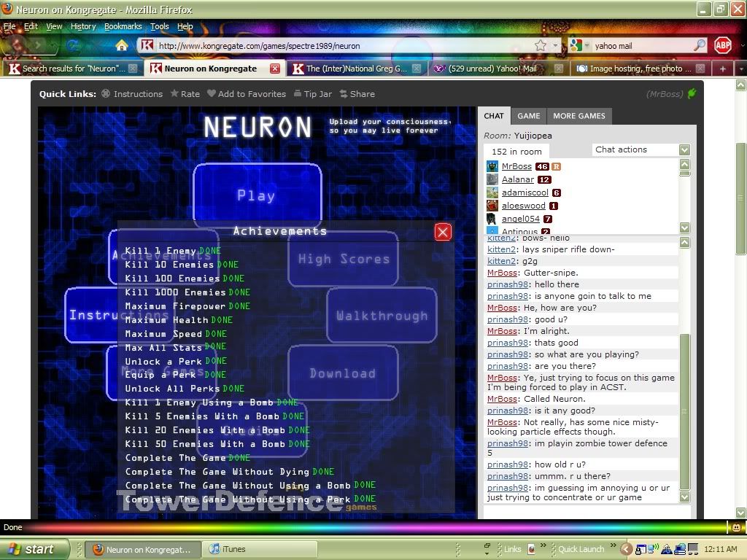Switch to Search results for Neuron tab
The image size is (747, 560).
click(x=72, y=69)
